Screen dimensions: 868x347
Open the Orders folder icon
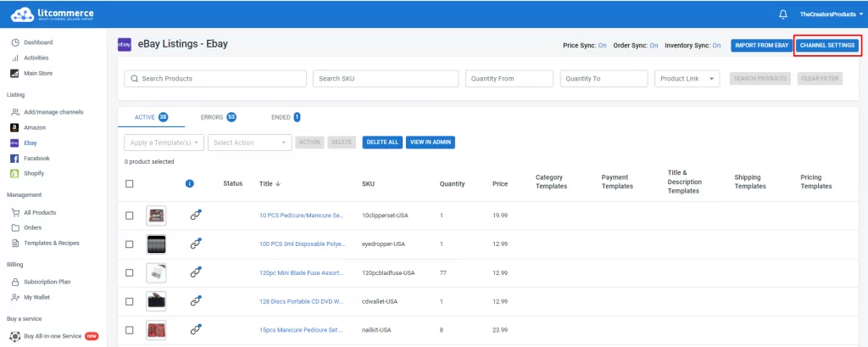pyautogui.click(x=15, y=228)
